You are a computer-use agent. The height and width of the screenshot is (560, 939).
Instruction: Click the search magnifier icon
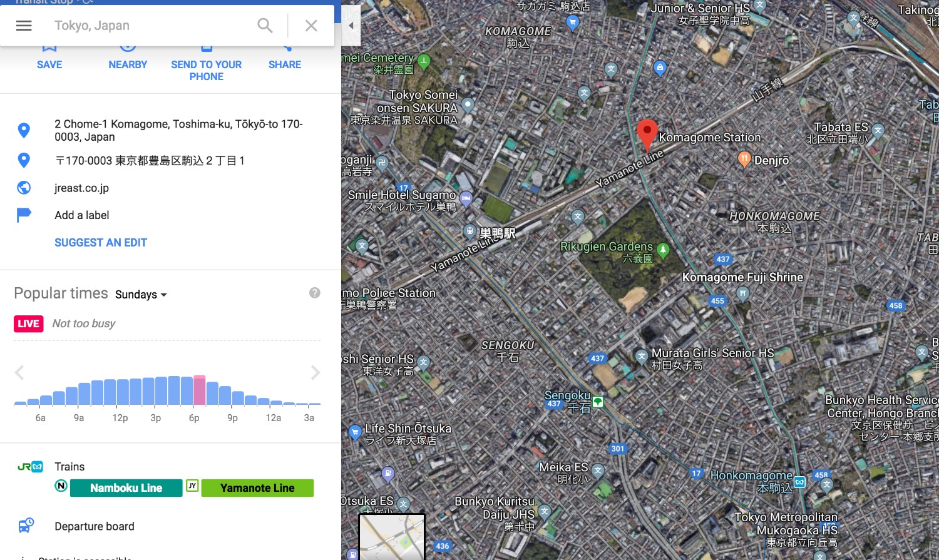265,26
